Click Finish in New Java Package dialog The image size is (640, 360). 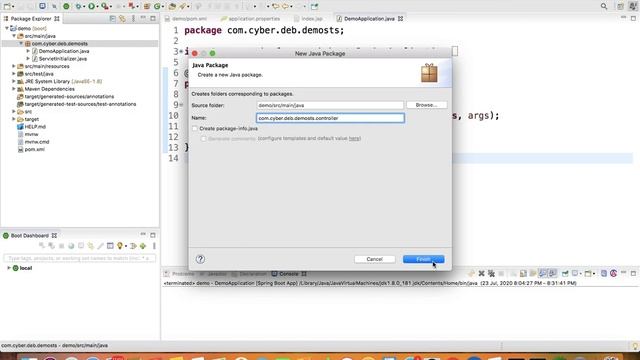pos(423,259)
